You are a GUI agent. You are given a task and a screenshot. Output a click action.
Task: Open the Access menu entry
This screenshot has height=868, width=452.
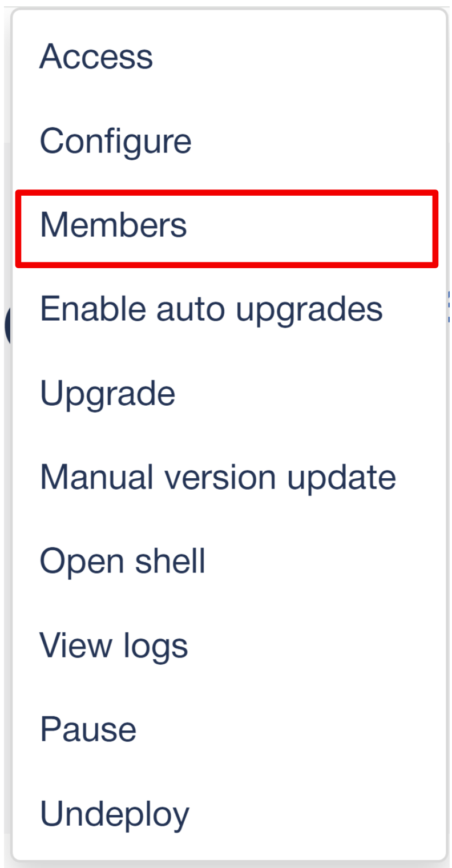tap(228, 57)
